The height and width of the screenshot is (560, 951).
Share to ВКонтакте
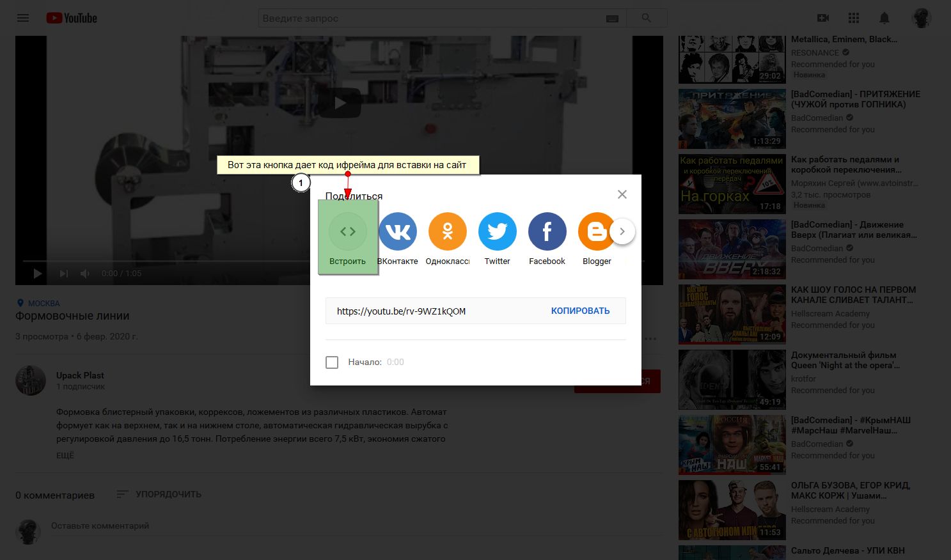click(398, 238)
